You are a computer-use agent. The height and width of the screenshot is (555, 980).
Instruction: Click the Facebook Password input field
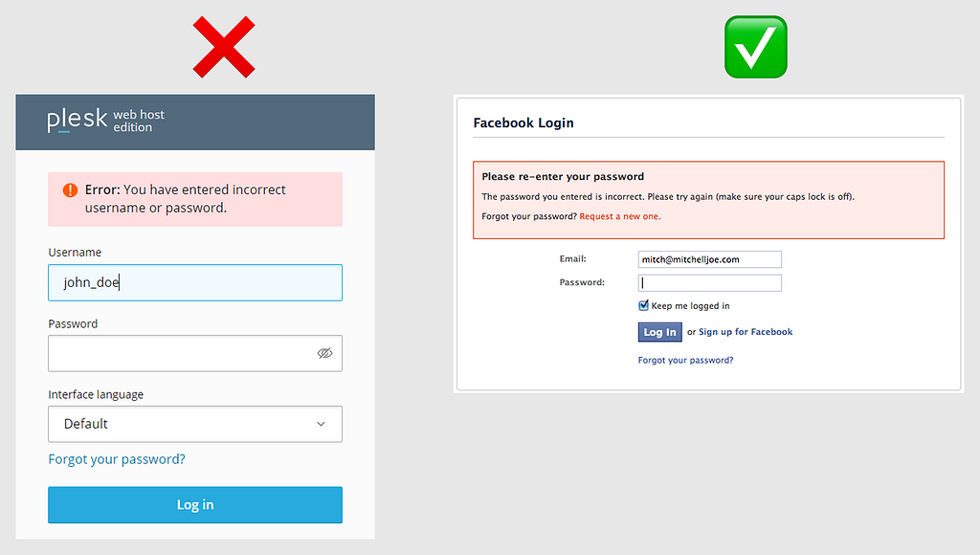click(x=709, y=283)
